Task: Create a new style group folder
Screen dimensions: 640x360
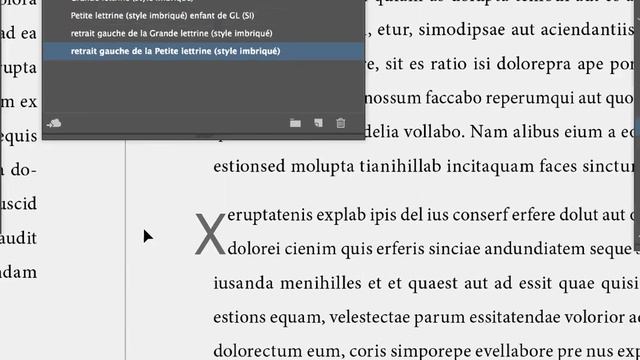Action: 295,123
